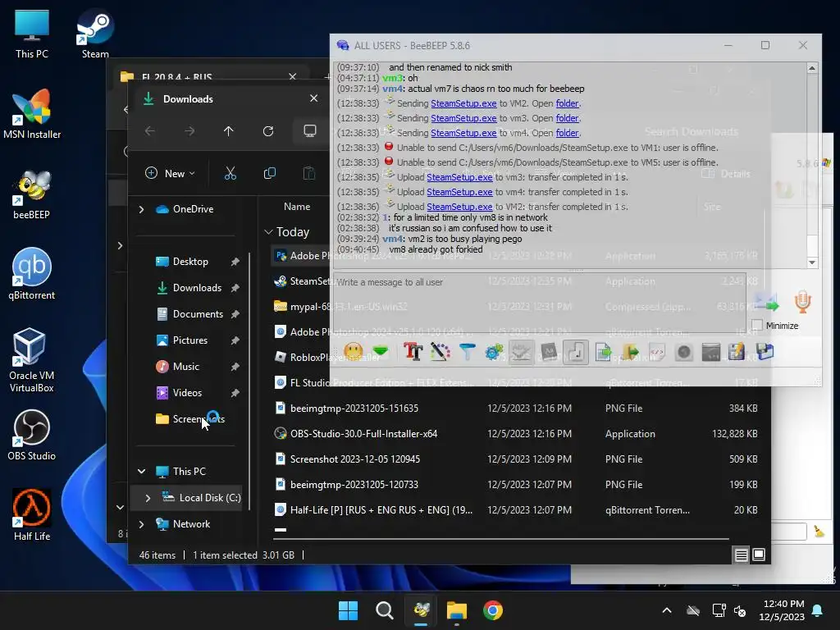840x630 pixels.
Task: Start voice message with microphone icon
Action: click(802, 302)
